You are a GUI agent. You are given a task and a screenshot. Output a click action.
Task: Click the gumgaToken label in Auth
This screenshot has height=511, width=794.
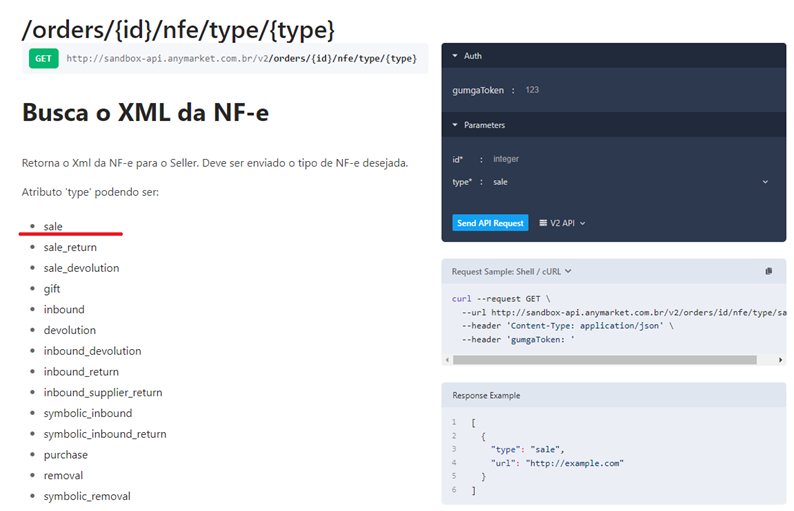tap(478, 90)
